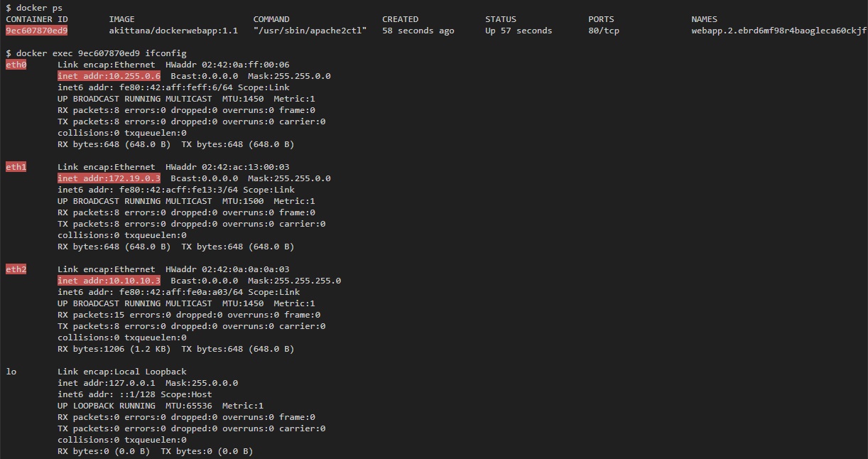Click the highlighted eth1 interface name
868x459 pixels.
point(16,167)
